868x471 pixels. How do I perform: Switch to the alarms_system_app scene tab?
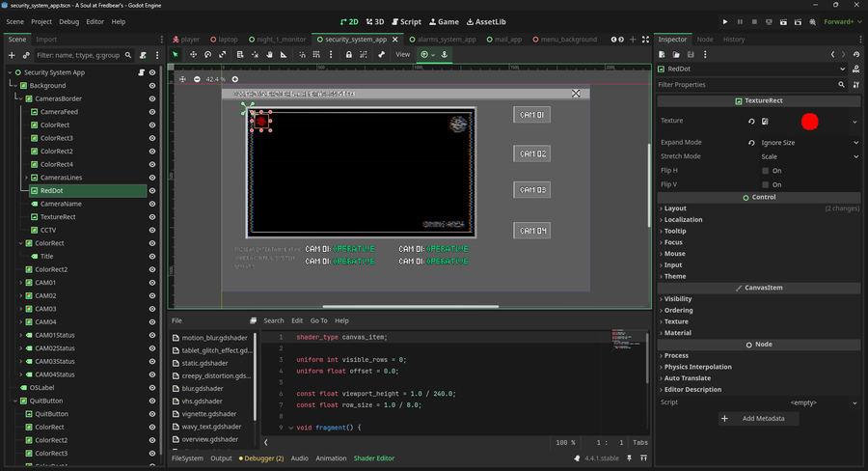[x=447, y=40]
